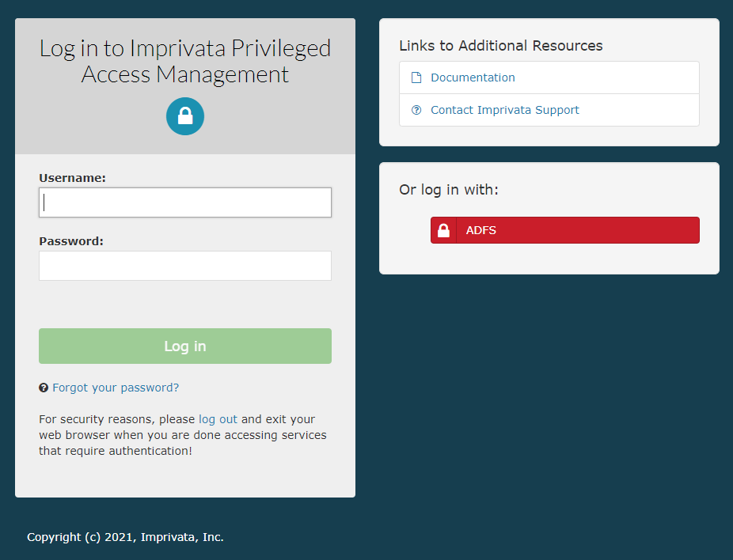Screen dimensions: 733x560
Task: Click the Password field label
Action: 70,240
